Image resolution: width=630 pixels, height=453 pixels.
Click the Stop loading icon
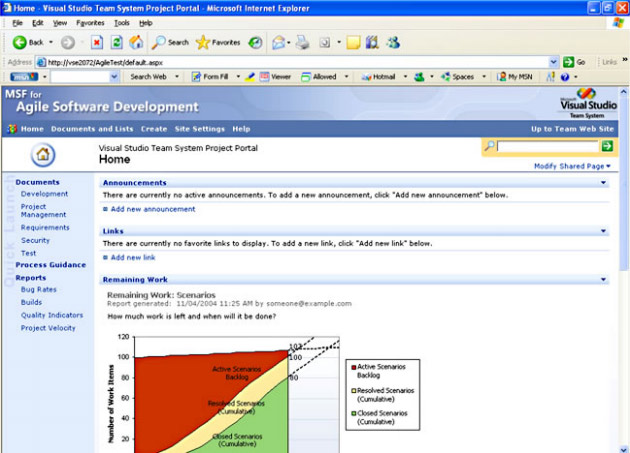pyautogui.click(x=97, y=42)
